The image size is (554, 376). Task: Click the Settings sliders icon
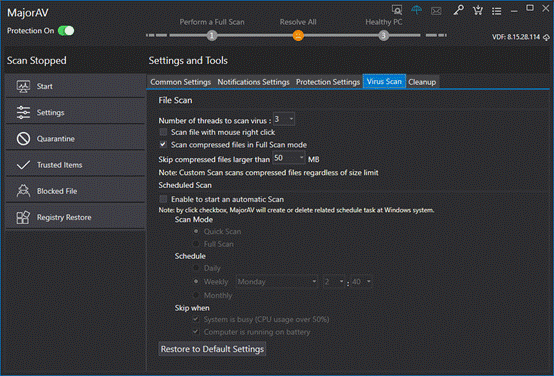pos(23,112)
